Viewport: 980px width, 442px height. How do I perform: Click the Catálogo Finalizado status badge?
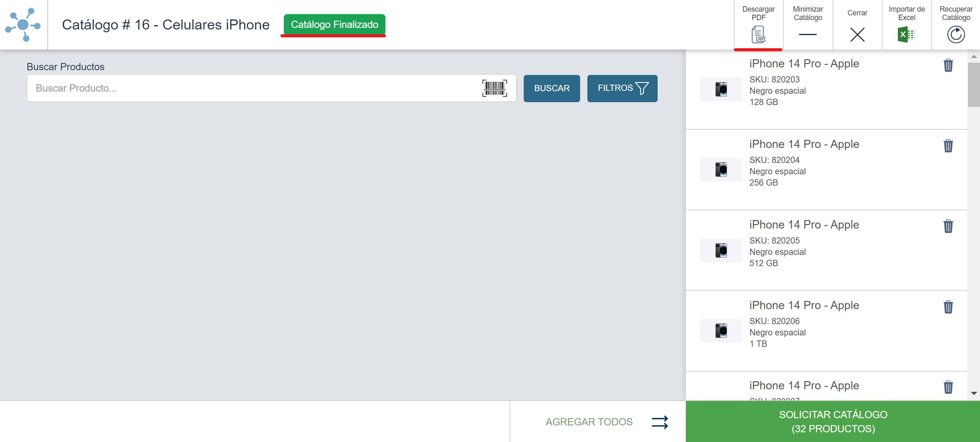[334, 24]
